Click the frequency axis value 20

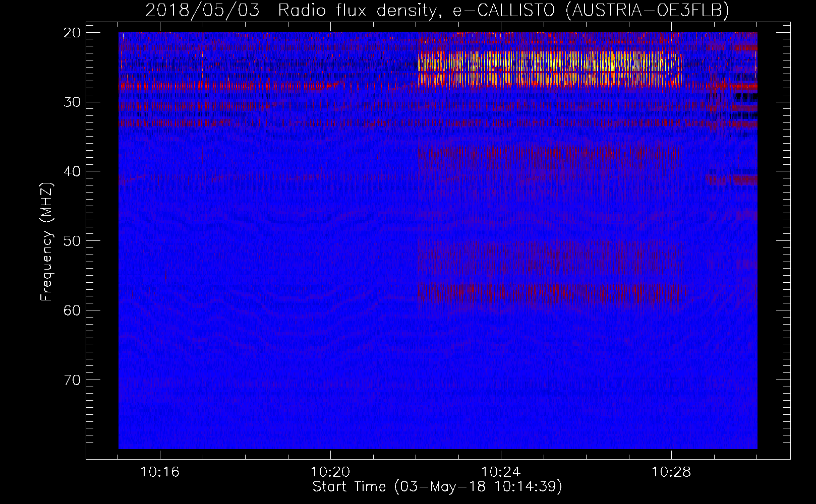72,33
